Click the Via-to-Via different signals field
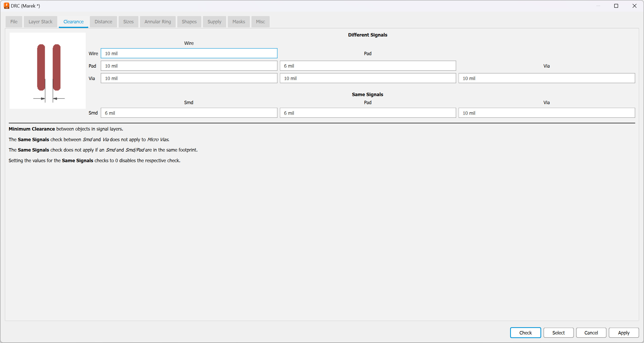The image size is (644, 343). click(x=546, y=78)
